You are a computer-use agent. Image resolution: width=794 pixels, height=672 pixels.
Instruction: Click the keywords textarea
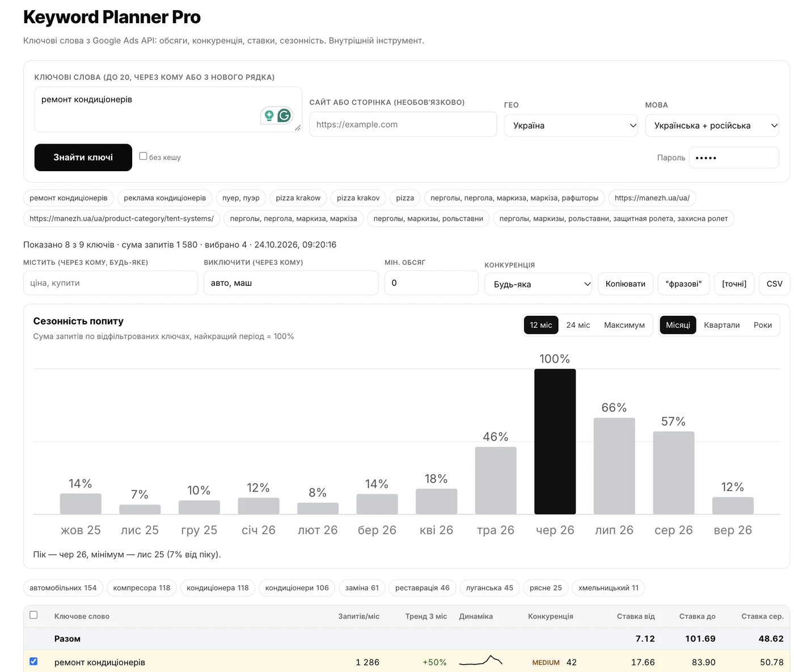[168, 109]
